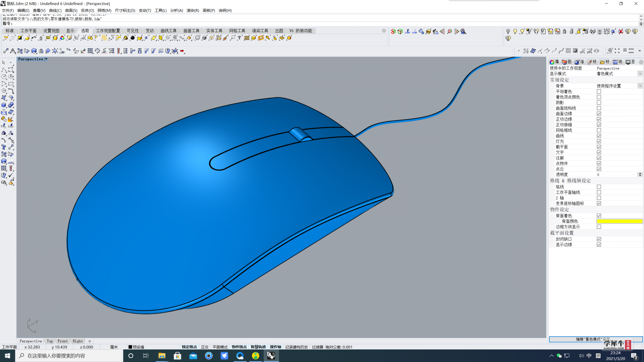Viewport: 644px width, 362px height.
Task: Click the Show objects yellow bulb icon
Action: [x=515, y=32]
